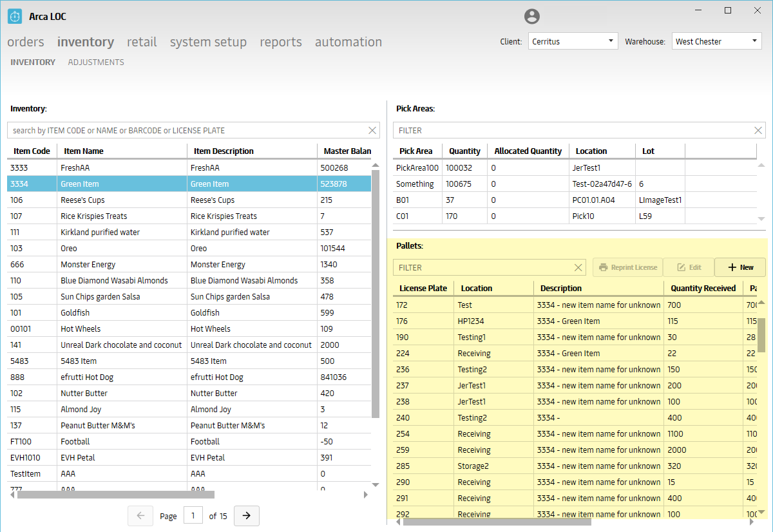The height and width of the screenshot is (532, 773).
Task: Select the PickArea100 pick area row
Action: 575,167
